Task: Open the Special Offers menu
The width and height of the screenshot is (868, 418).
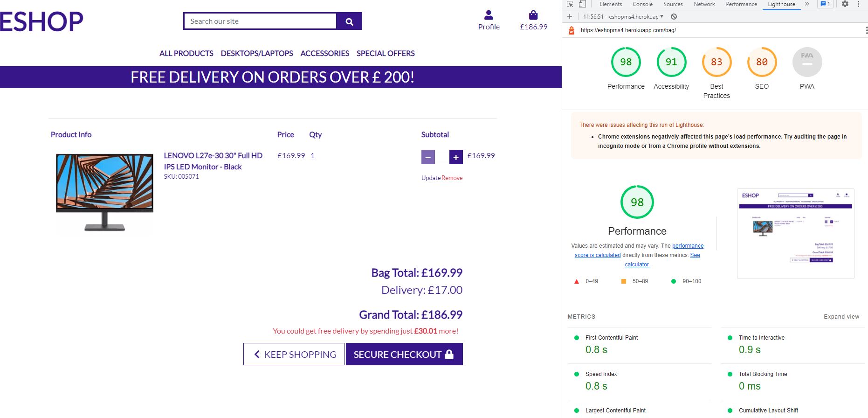Action: (386, 53)
